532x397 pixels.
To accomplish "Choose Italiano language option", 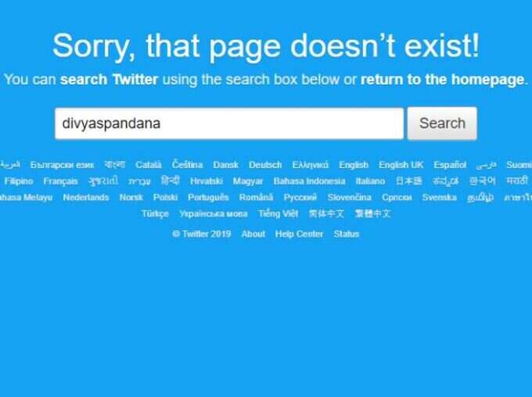I will coord(370,181).
